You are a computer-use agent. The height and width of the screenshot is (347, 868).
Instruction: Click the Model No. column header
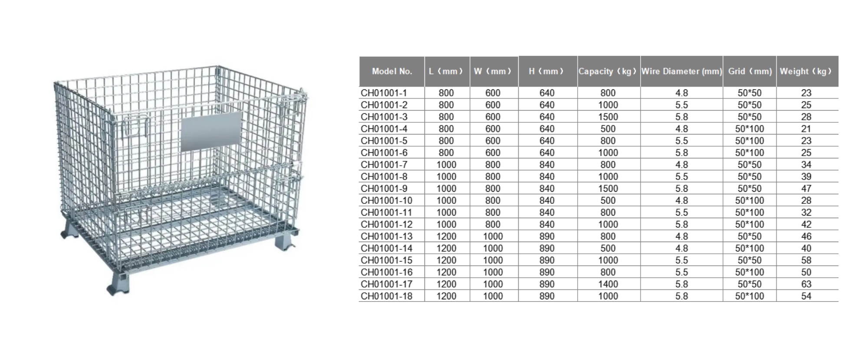click(x=392, y=72)
